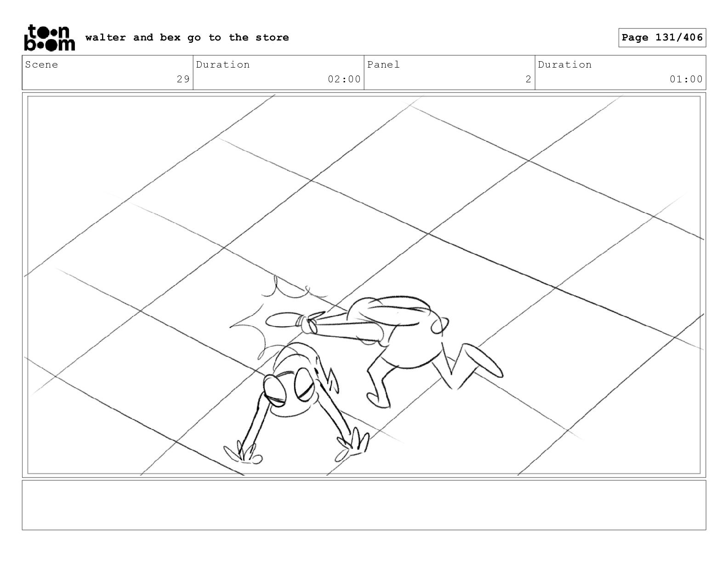Click the Toon Boom logo
Image resolution: width=728 pixels, height=563 pixels.
point(49,37)
